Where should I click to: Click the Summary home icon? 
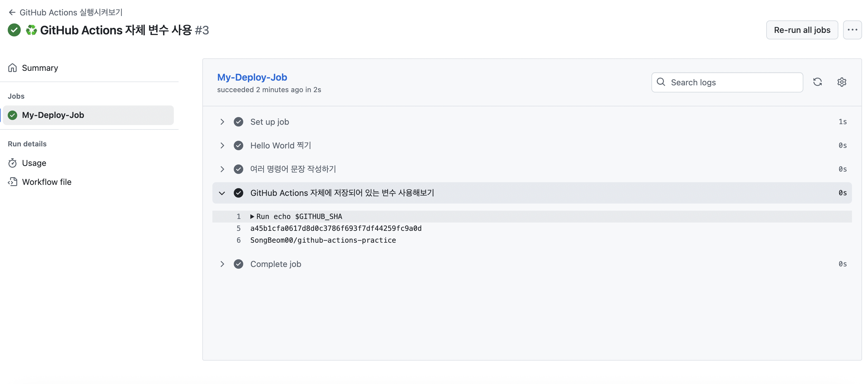pos(12,68)
